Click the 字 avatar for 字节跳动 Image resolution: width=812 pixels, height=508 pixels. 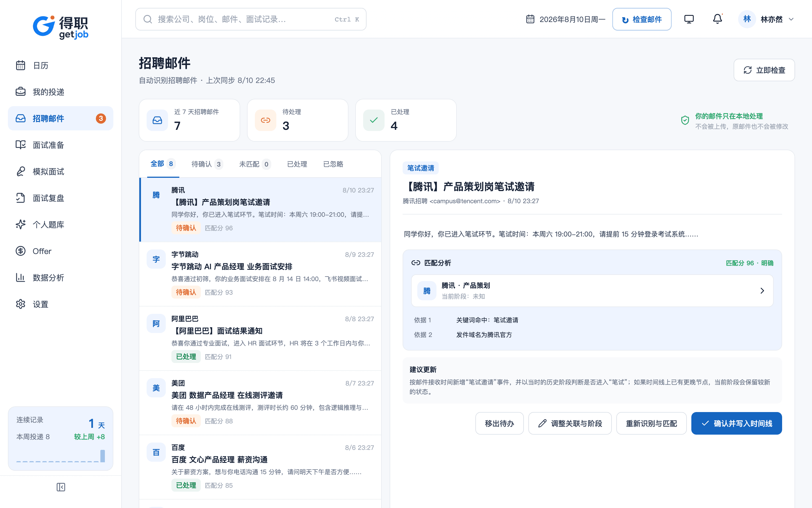pos(156,259)
